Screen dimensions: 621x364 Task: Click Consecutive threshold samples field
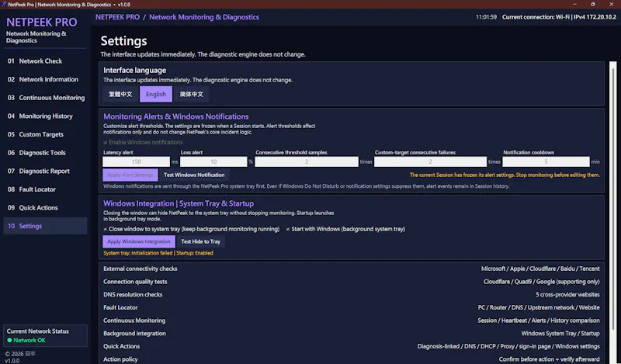pos(307,161)
